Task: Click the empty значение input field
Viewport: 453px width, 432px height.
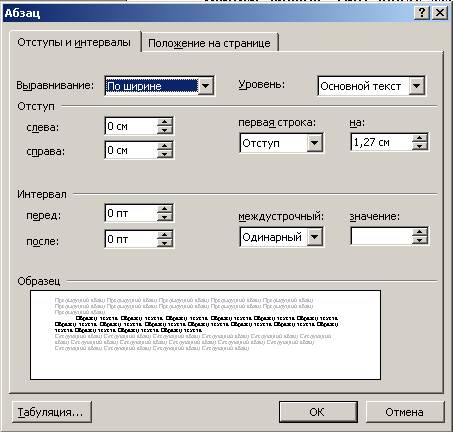Action: (382, 236)
